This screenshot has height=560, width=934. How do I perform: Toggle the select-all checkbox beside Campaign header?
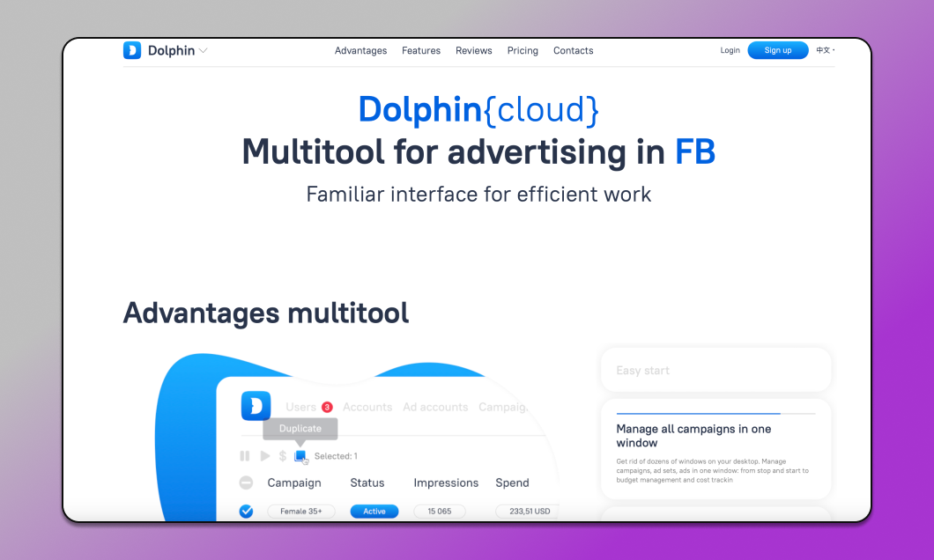246,483
